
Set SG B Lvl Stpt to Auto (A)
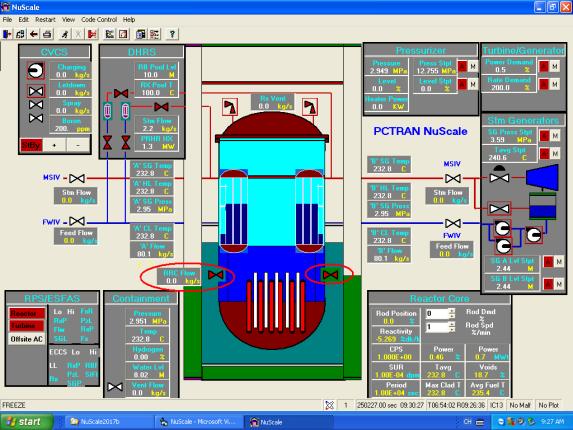(x=548, y=284)
